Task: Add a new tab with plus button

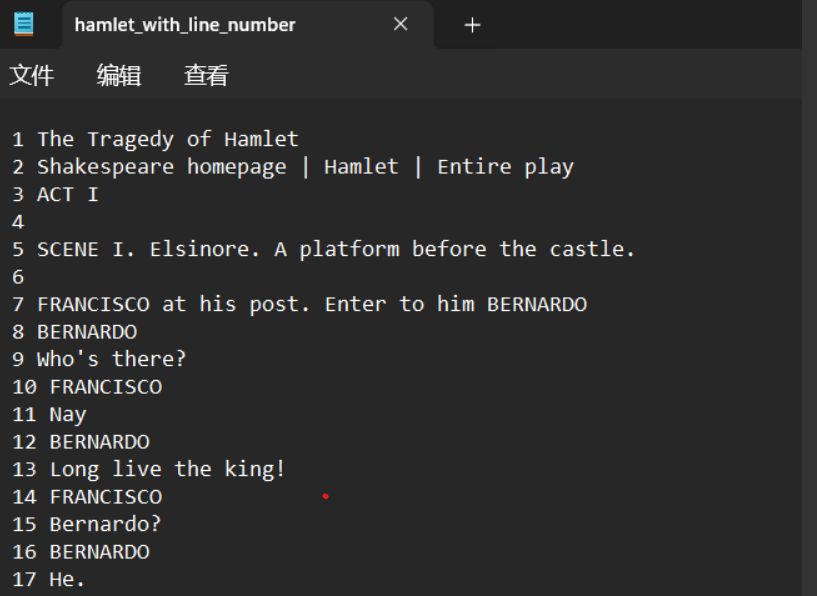Action: pos(473,25)
